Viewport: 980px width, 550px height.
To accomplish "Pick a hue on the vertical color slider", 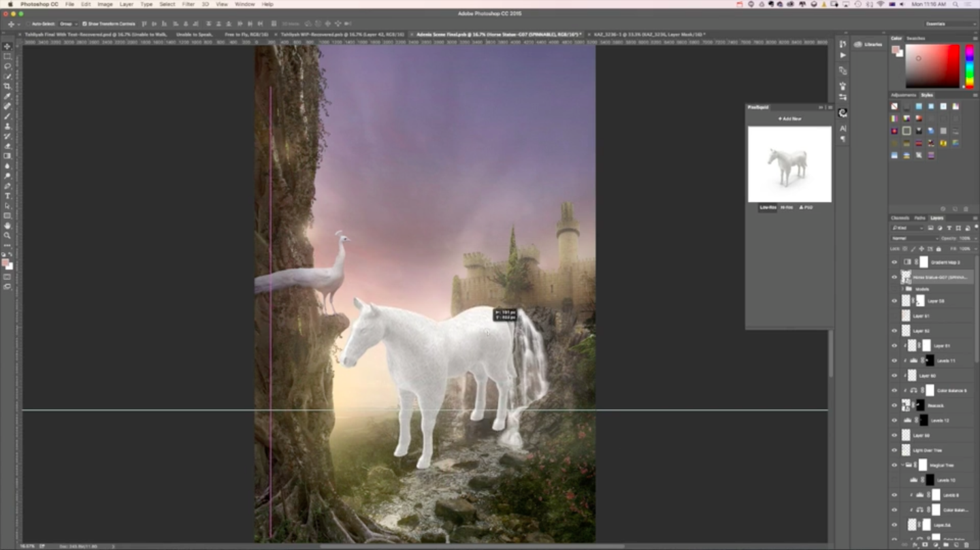I will (x=969, y=65).
